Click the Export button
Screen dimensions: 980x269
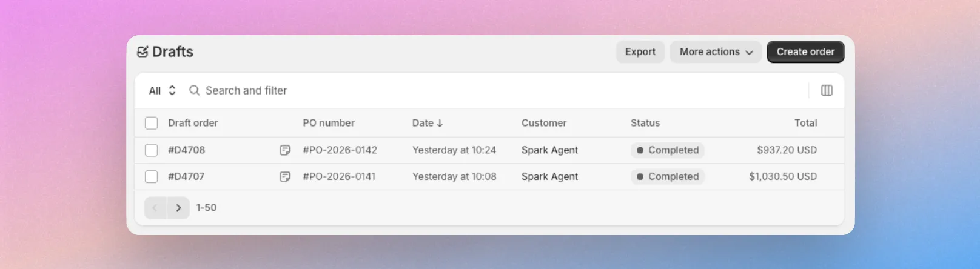(640, 52)
